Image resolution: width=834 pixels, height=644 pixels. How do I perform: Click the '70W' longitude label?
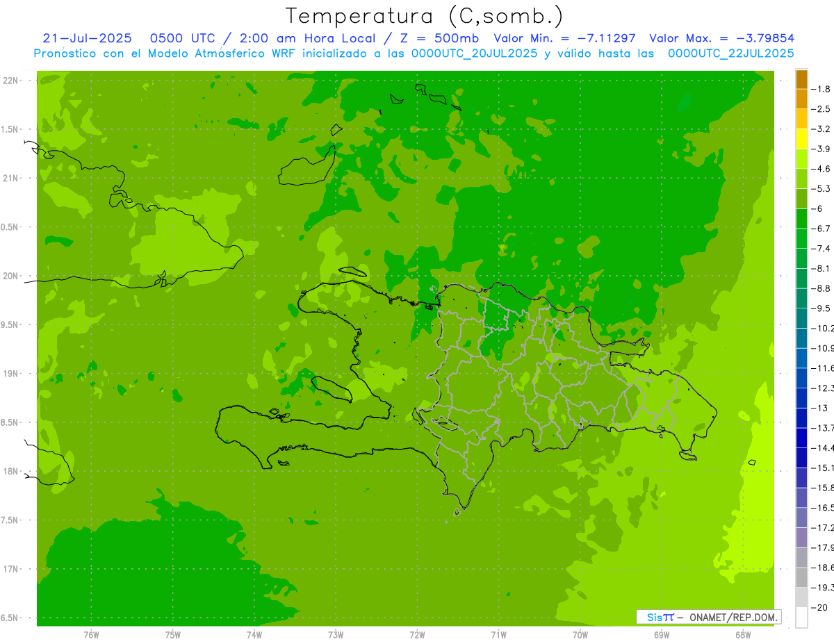pos(580,635)
